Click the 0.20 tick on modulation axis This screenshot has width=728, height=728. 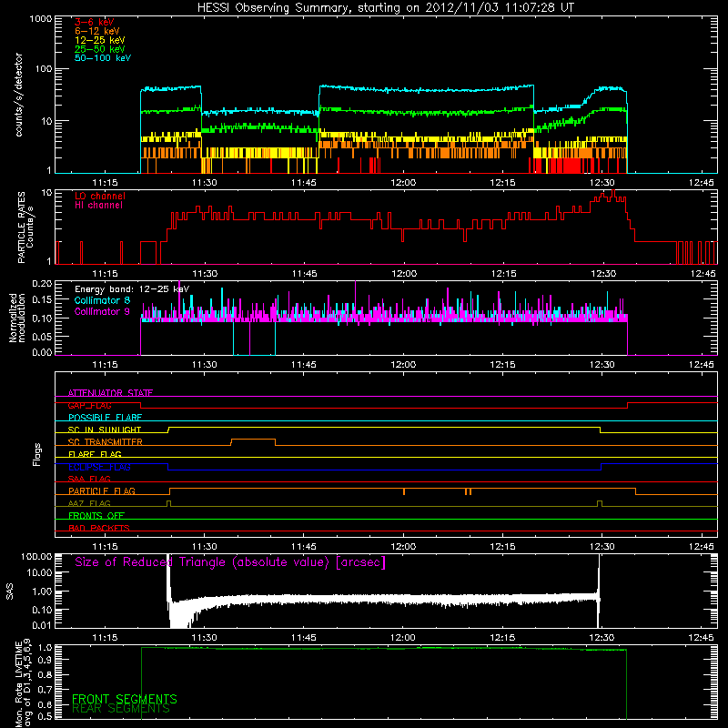pyautogui.click(x=42, y=283)
